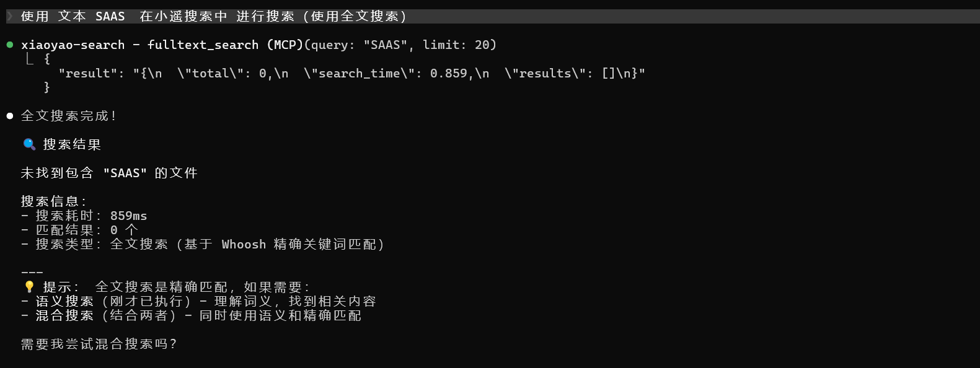Click the lightbulb icon beside 提示
This screenshot has height=368, width=980.
point(29,287)
